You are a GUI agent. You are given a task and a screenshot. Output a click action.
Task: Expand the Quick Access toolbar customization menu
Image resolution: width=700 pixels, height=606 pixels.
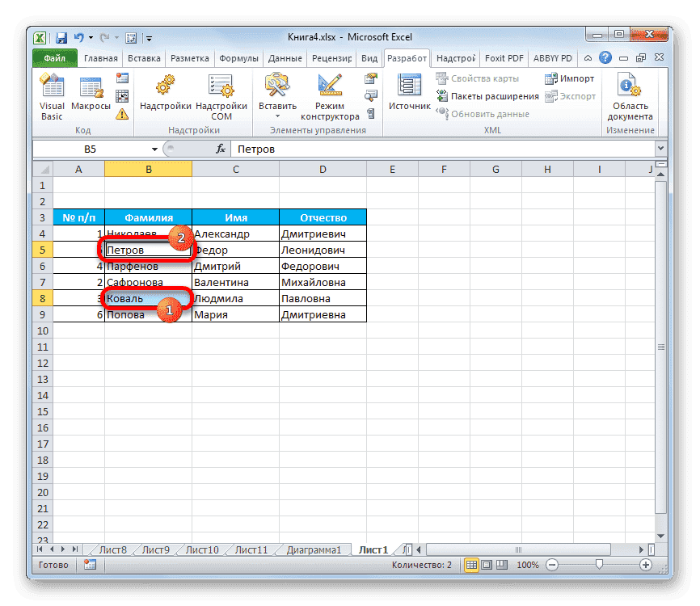click(149, 37)
